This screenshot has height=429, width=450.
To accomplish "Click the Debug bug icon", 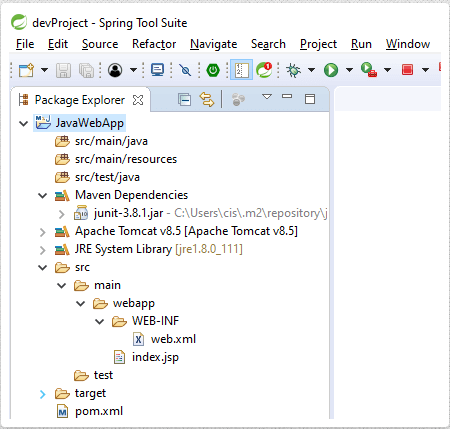I will coord(293,70).
